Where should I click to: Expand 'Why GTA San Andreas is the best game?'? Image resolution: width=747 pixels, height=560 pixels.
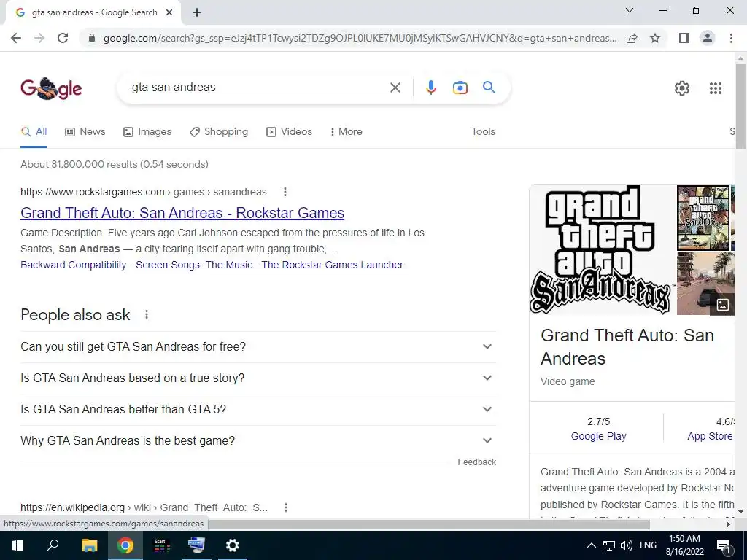pyautogui.click(x=258, y=441)
